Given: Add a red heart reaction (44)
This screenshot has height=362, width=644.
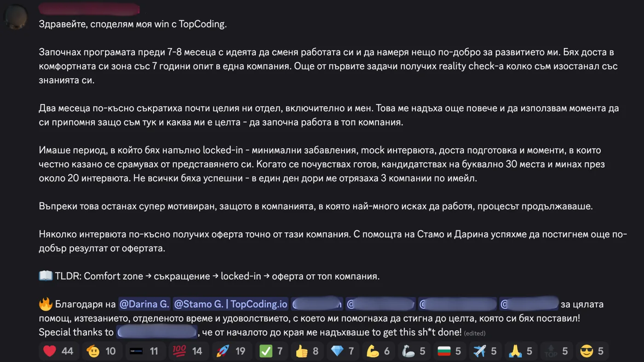Looking at the screenshot, I should [x=58, y=351].
